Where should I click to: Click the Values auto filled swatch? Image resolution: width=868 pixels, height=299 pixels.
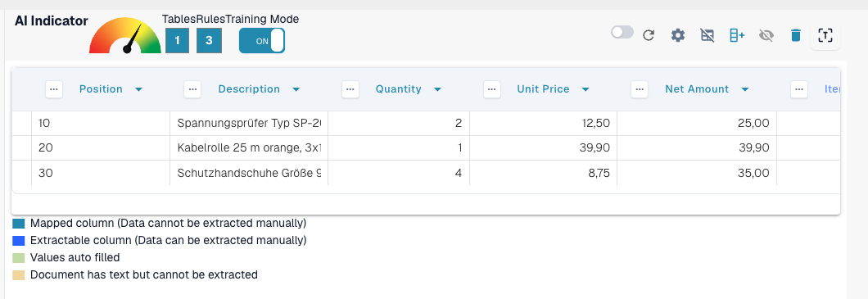pyautogui.click(x=18, y=257)
